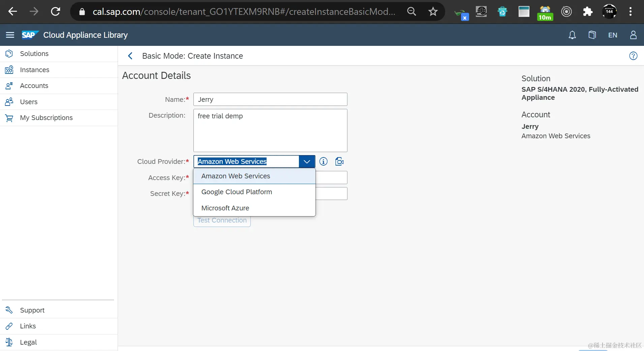Open the user account icon in header
Screen dimensions: 644x351
(633, 35)
